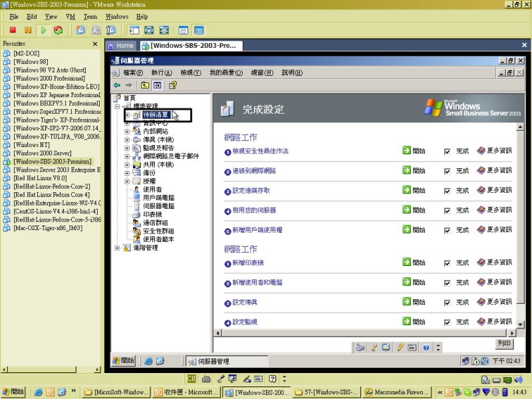Select the 伺服器電腦 tree item

[158, 206]
